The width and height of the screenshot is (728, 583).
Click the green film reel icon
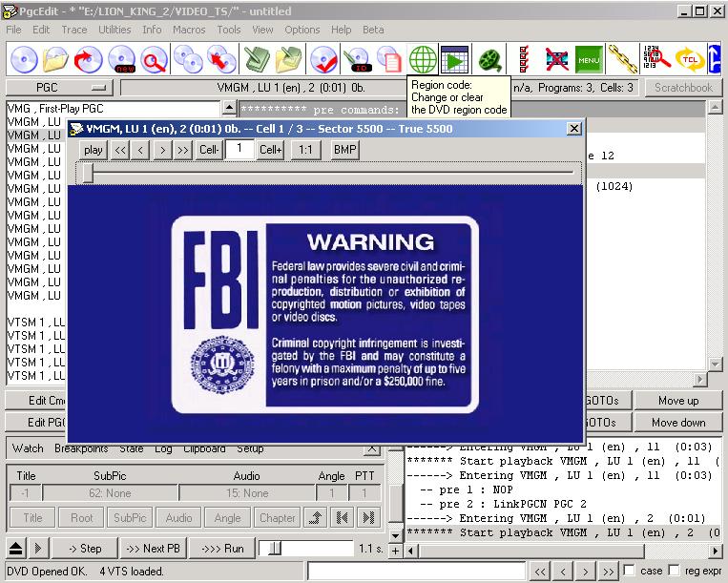(x=490, y=59)
